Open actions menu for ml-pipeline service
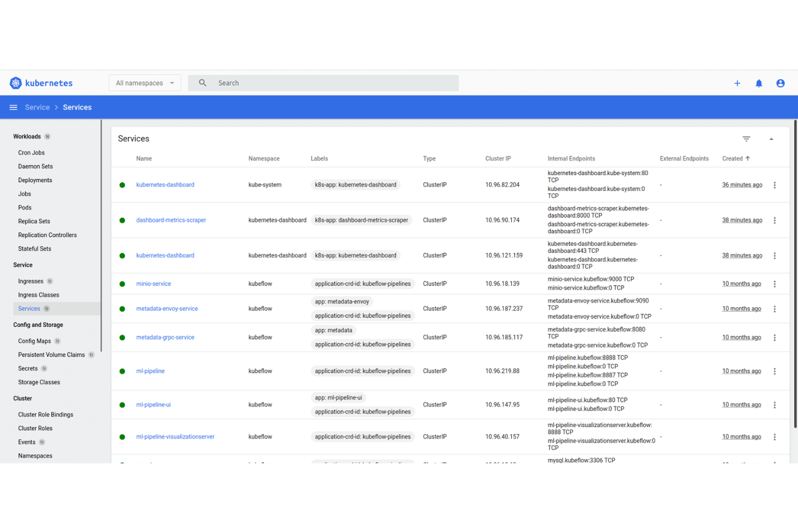798x532 pixels. [775, 371]
